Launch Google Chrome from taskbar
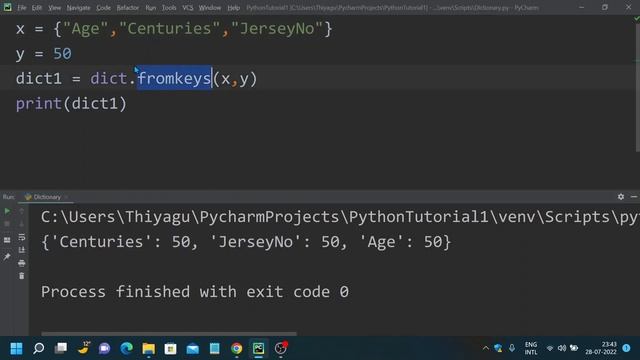Image resolution: width=640 pixels, height=360 pixels. tap(236, 348)
